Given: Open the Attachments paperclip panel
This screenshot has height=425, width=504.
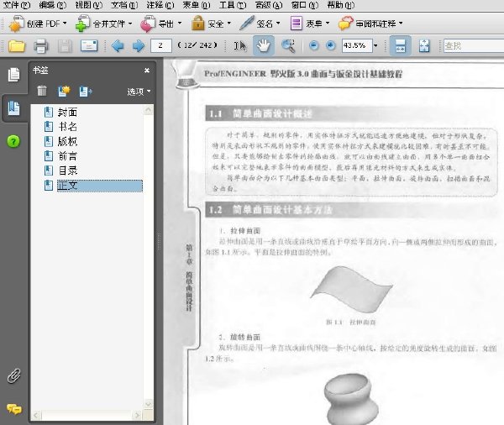Looking at the screenshot, I should pyautogui.click(x=13, y=375).
